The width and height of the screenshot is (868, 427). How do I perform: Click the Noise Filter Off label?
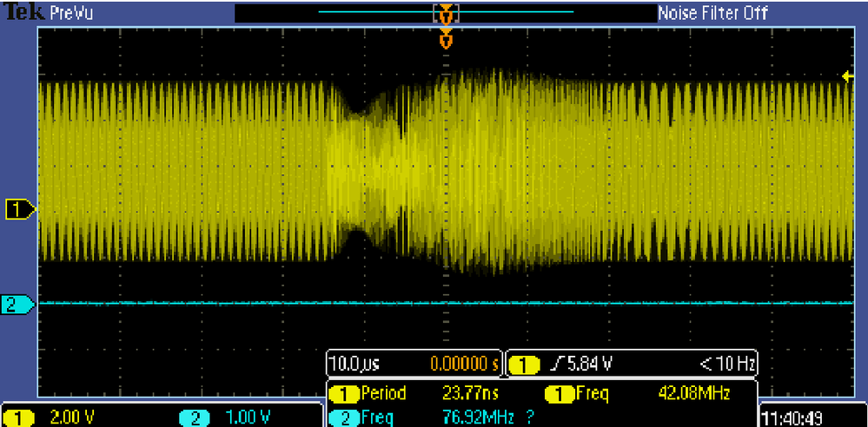coord(713,13)
